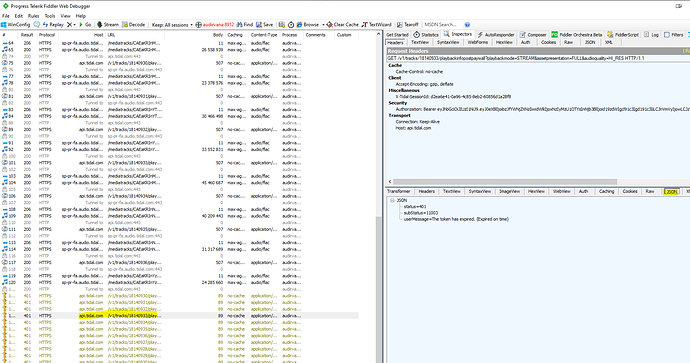Select the response WebView tab

(561, 191)
